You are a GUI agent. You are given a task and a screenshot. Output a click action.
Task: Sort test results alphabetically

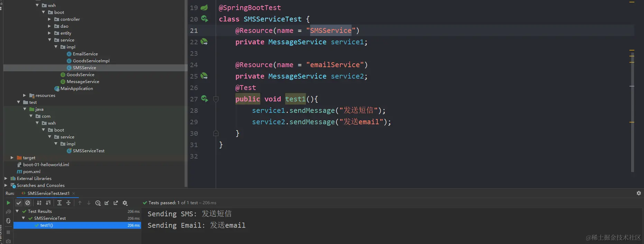(x=39, y=203)
